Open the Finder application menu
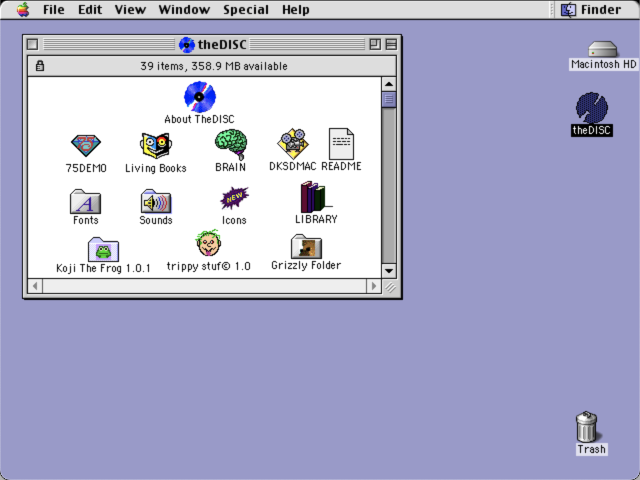 (591, 9)
